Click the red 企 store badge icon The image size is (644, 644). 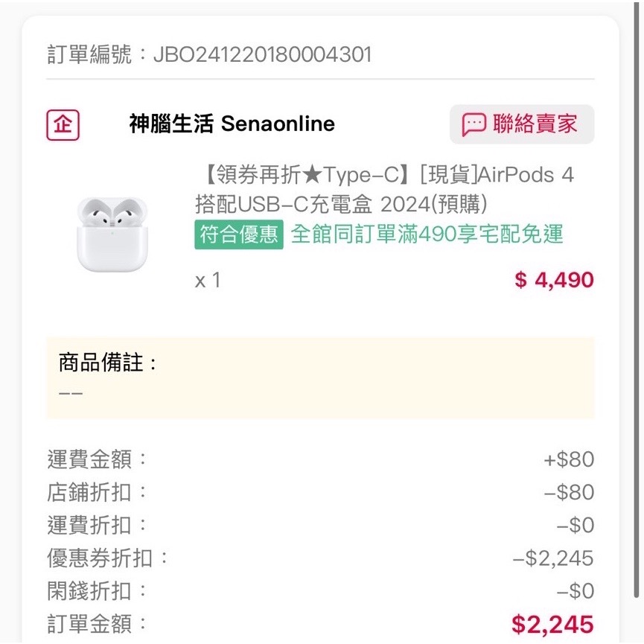[63, 124]
